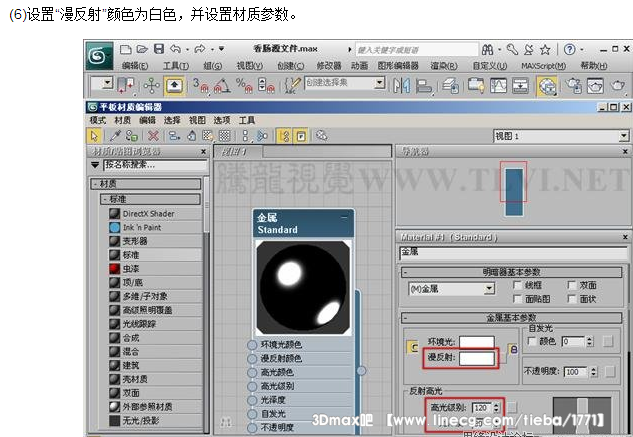The height and width of the screenshot is (437, 633).
Task: Click the mirror tool icon
Action: (x=402, y=86)
